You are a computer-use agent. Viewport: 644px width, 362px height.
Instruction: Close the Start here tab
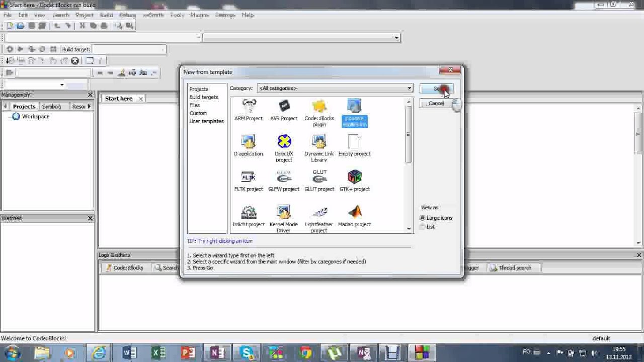(x=141, y=99)
